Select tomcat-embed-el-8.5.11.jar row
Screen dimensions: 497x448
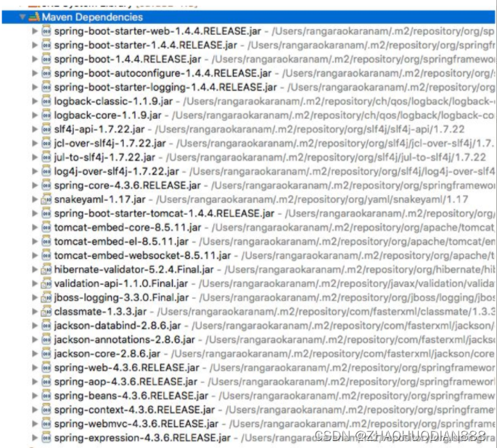pos(248,241)
